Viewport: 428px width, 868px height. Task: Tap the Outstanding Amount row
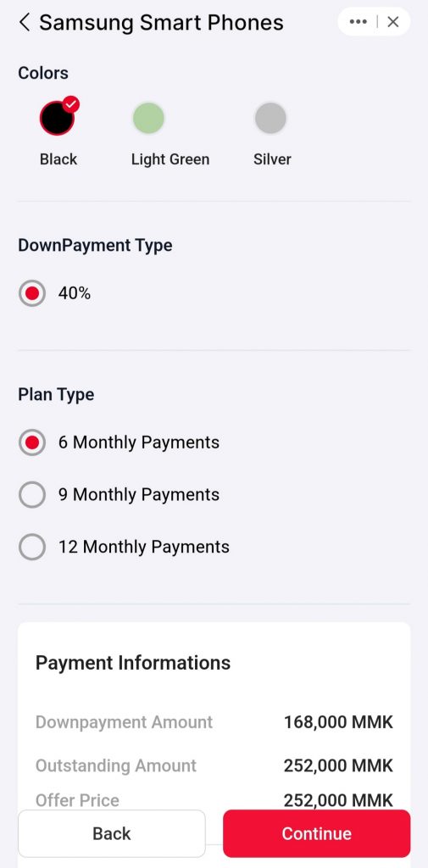tap(214, 765)
